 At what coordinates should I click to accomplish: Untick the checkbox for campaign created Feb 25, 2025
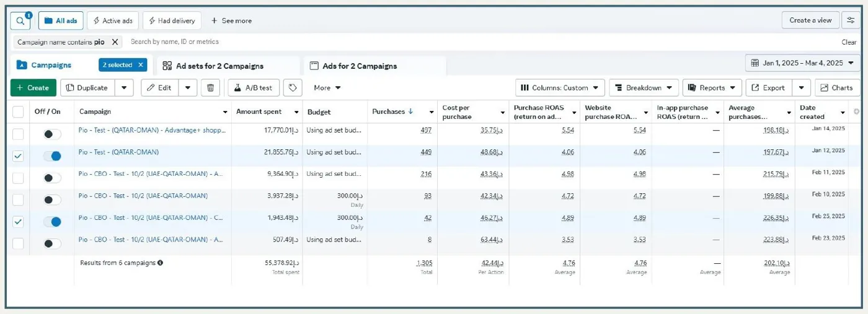point(19,222)
